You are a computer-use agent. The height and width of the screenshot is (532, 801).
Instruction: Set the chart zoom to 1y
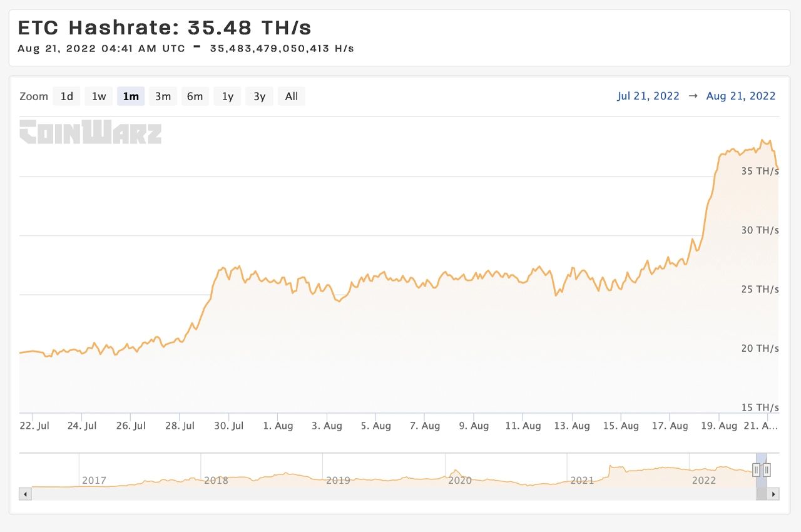click(x=228, y=96)
